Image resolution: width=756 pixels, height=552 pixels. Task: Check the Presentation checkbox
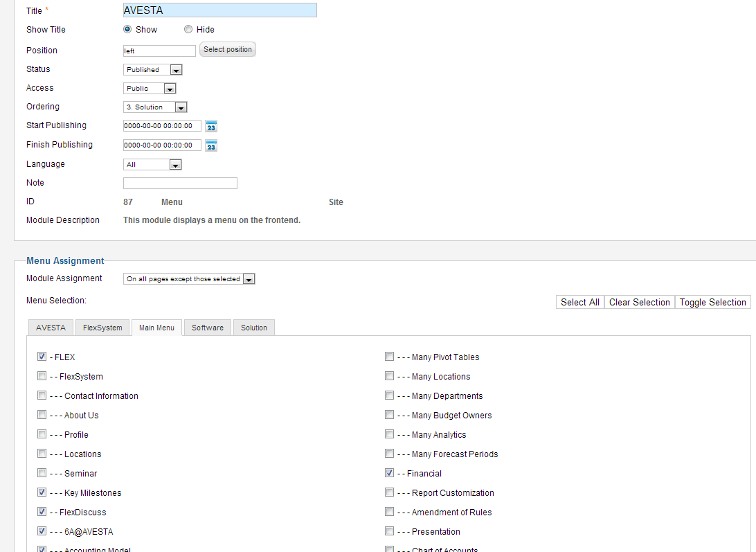click(390, 531)
